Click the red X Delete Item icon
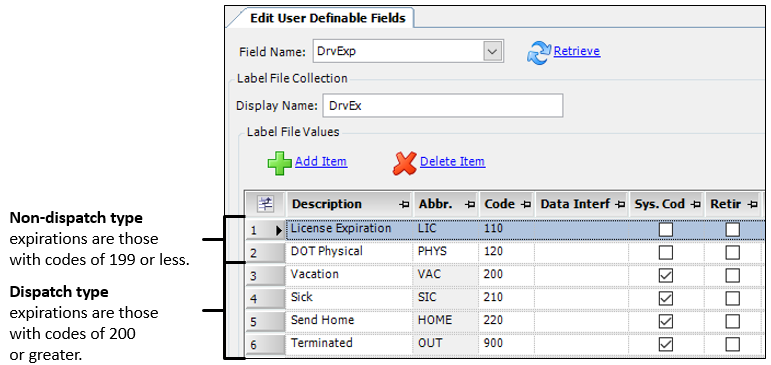Screen dimensions: 771x365 point(404,163)
